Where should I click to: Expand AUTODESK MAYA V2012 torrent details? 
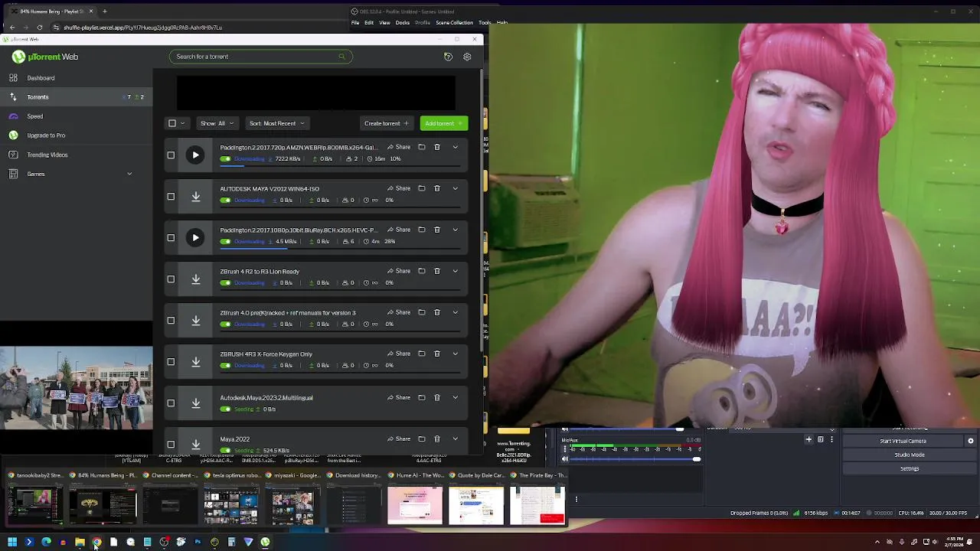pos(455,188)
